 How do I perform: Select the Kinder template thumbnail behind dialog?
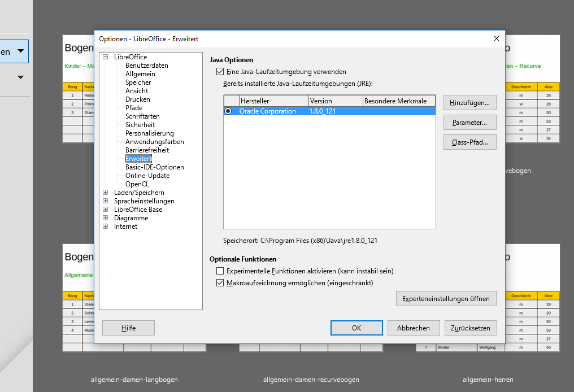(79, 89)
